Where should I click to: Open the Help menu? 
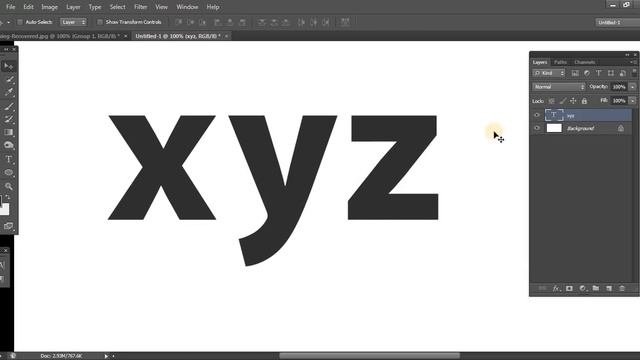(213, 7)
